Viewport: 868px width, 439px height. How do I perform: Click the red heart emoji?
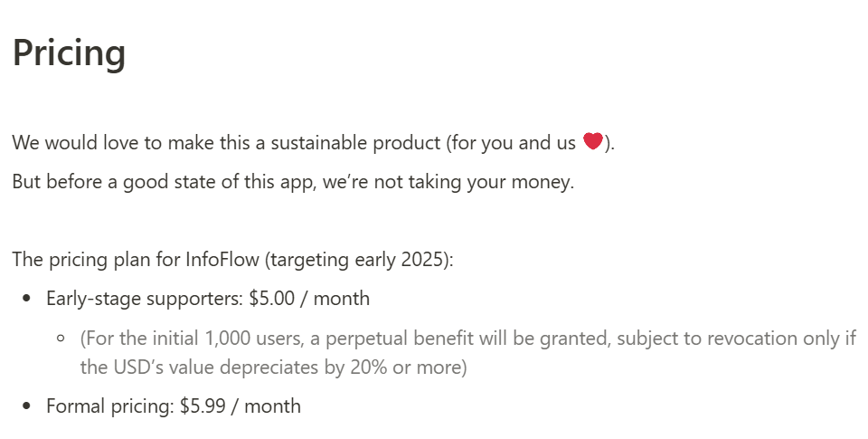[592, 142]
